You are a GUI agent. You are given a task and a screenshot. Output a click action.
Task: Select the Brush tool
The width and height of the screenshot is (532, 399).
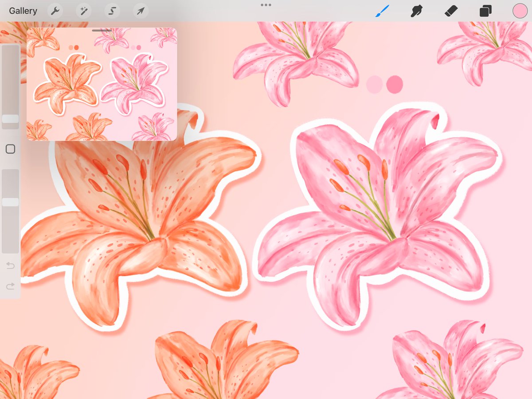tap(382, 11)
